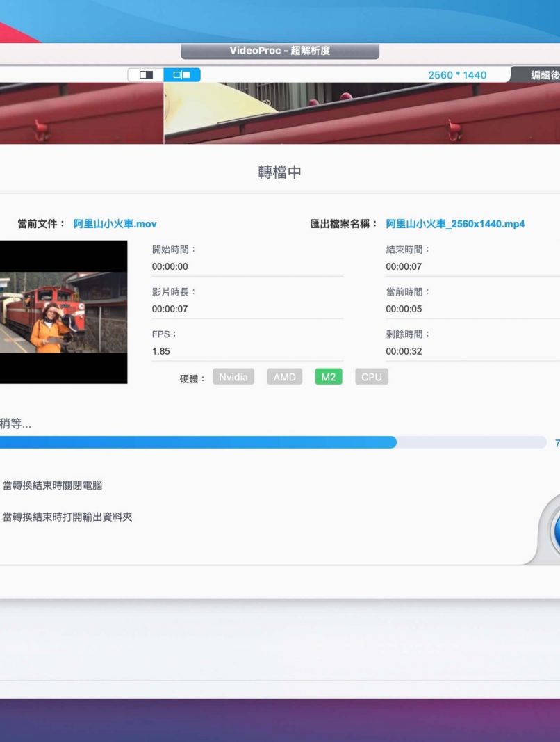Click the train video thumbnail
Viewport: 560px width, 742px height.
[x=63, y=312]
